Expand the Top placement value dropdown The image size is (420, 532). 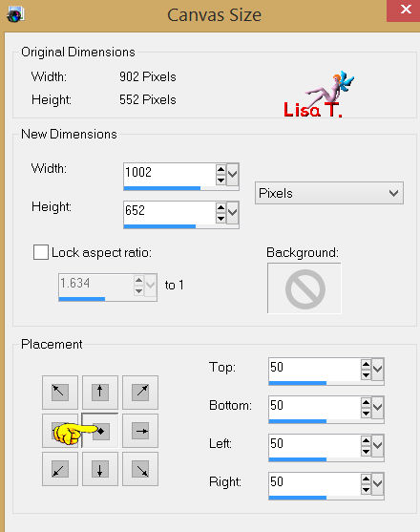(378, 369)
